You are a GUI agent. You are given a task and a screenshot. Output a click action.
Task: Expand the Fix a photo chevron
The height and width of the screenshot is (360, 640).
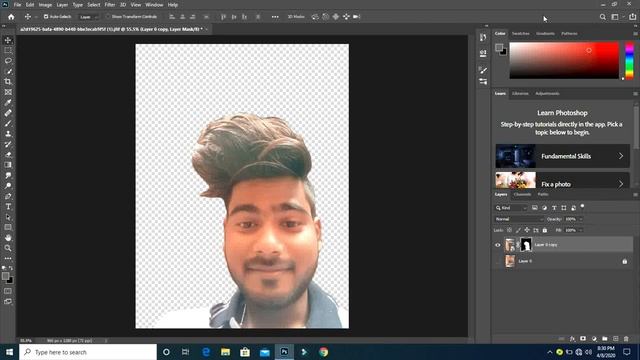pos(620,184)
